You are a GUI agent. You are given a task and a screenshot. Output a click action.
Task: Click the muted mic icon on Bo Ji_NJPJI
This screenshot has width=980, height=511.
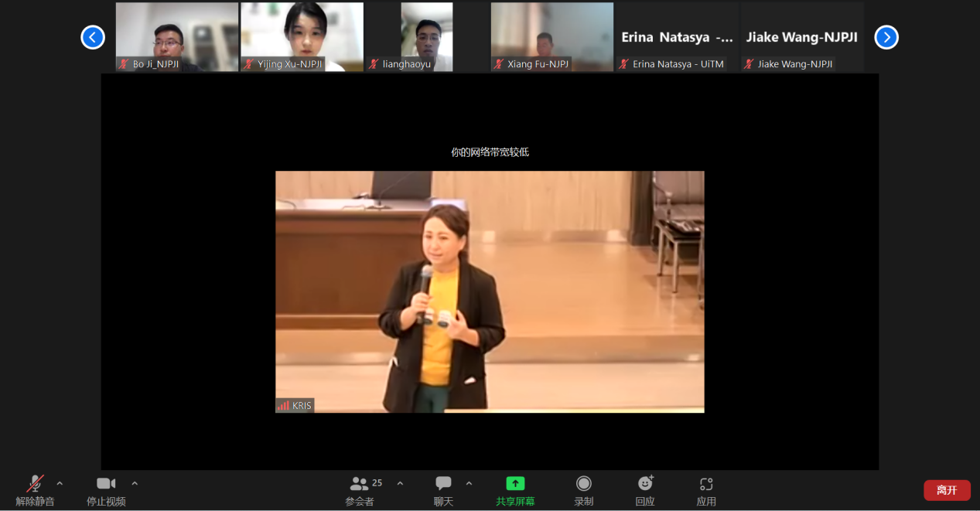click(x=123, y=64)
